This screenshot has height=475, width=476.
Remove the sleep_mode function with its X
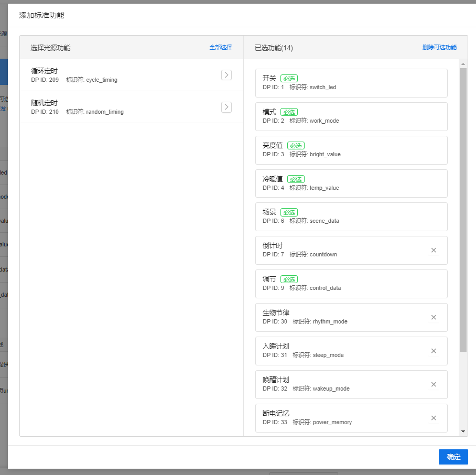point(434,351)
